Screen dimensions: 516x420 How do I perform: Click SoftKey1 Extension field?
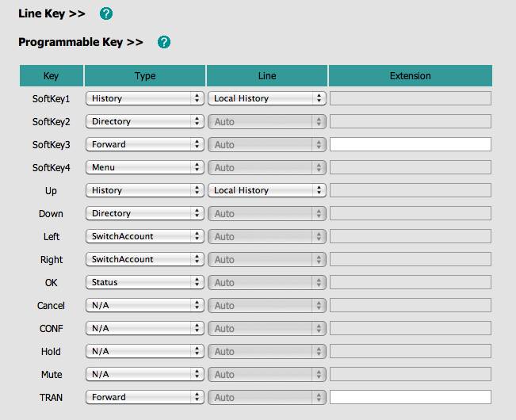click(411, 98)
